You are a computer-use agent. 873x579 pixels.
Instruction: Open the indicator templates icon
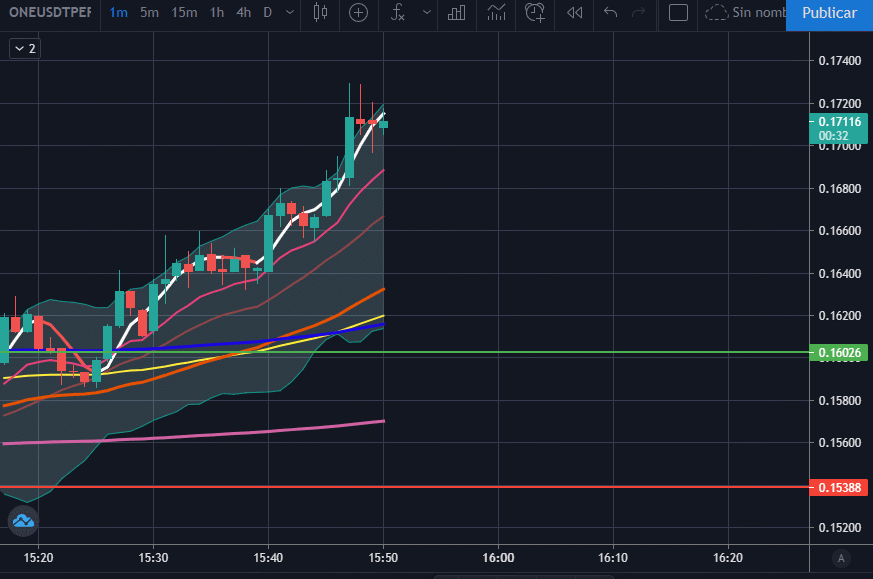click(x=496, y=12)
